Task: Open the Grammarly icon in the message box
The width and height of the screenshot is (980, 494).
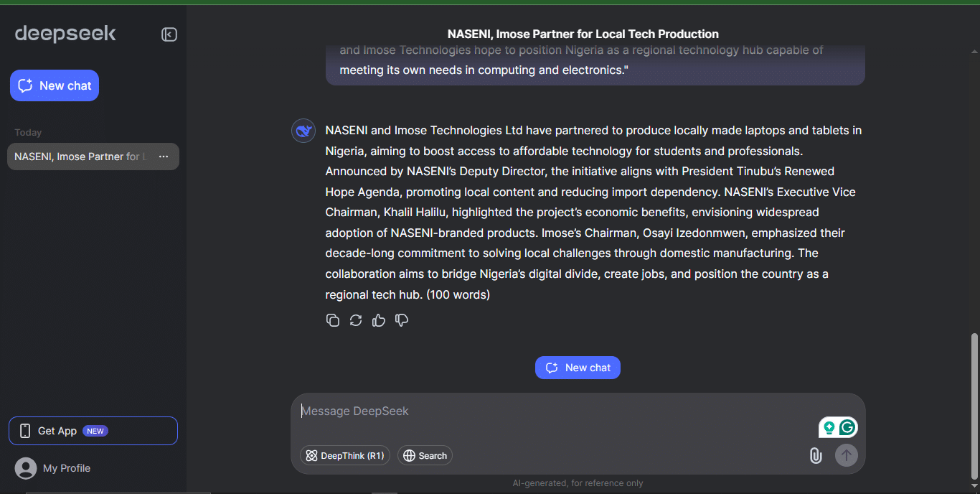Action: [x=847, y=428]
